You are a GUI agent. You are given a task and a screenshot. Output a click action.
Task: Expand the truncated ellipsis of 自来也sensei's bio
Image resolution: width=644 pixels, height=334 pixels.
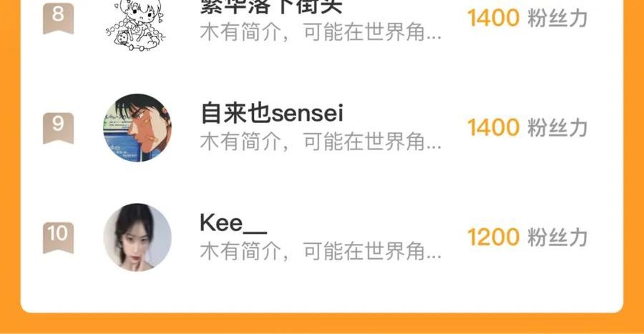[434, 147]
